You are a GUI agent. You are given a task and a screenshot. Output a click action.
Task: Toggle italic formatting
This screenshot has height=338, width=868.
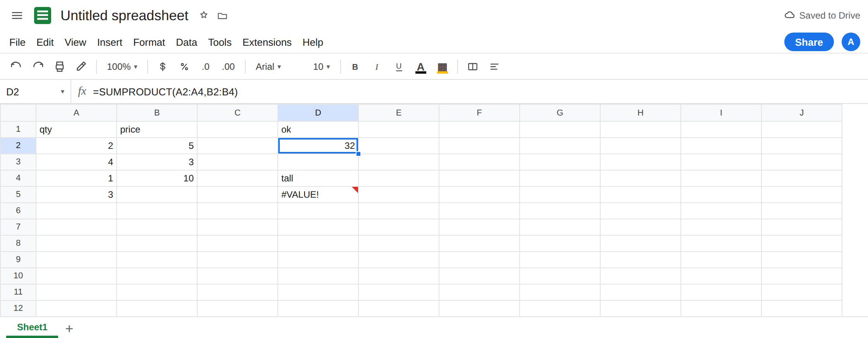[377, 67]
